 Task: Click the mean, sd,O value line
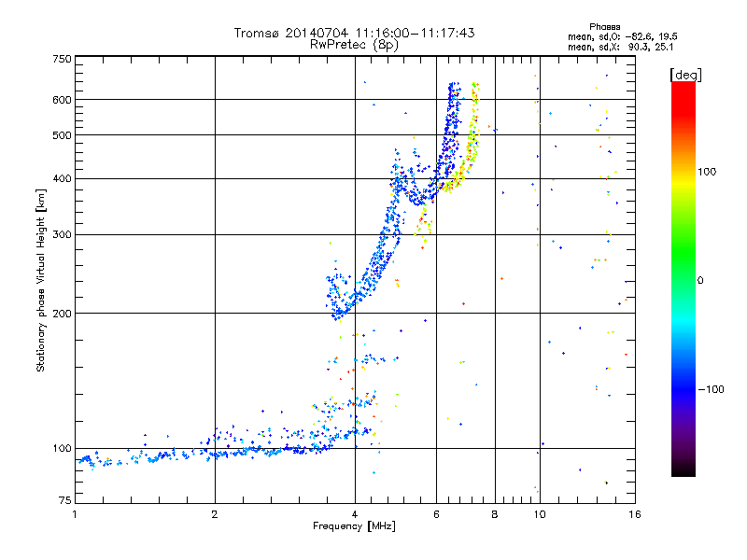pyautogui.click(x=623, y=36)
